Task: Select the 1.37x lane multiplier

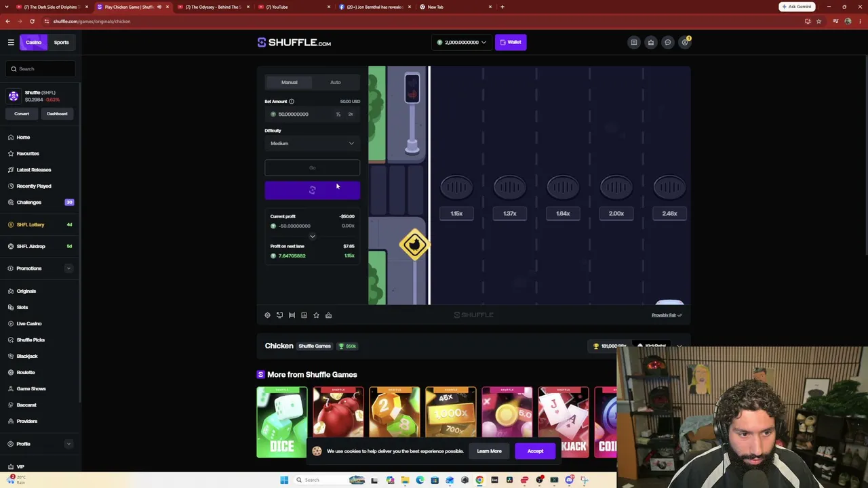Action: [510, 213]
